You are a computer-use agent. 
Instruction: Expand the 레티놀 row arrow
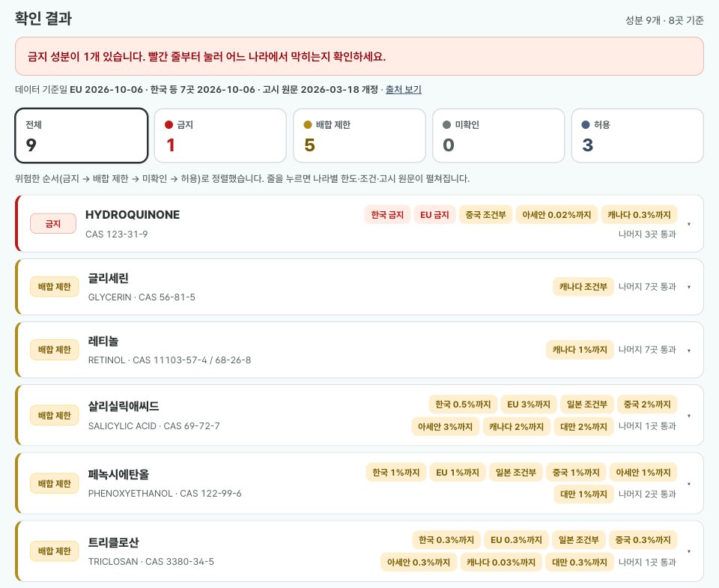(x=689, y=351)
